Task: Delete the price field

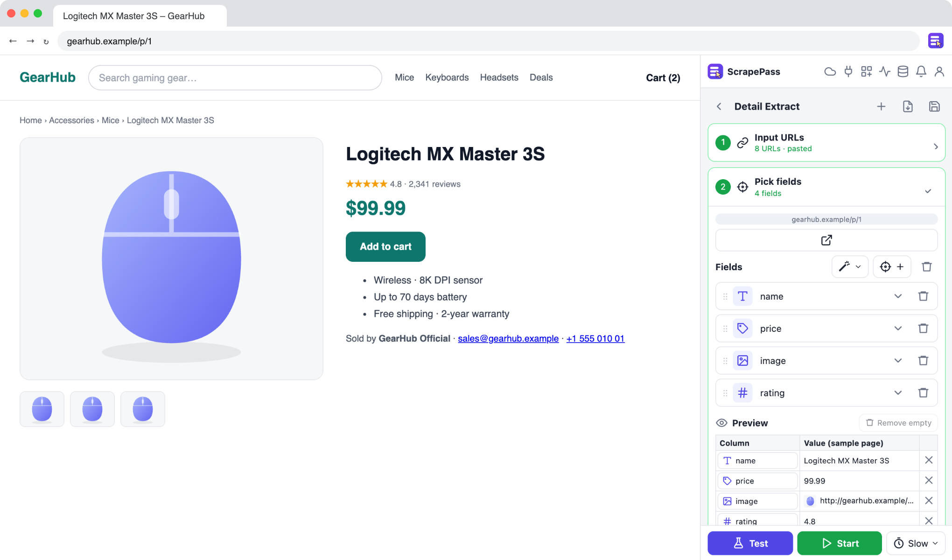Action: point(923,328)
